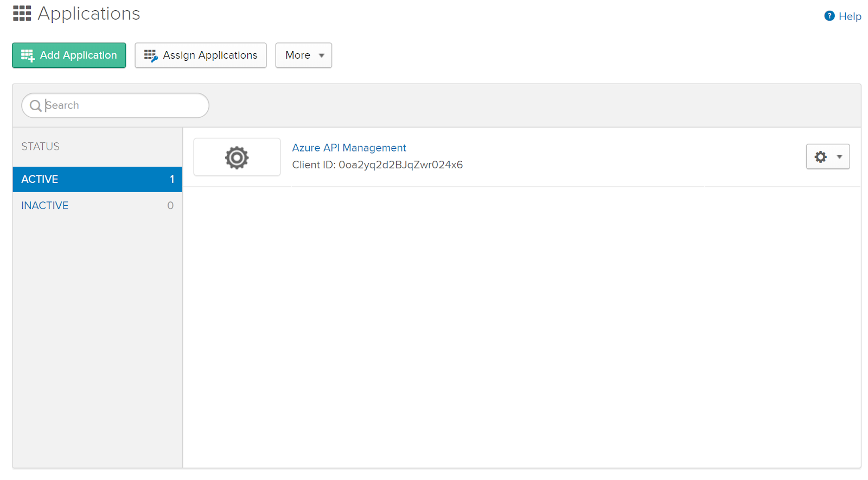868x480 pixels.
Task: Open the gear actions dropdown for Azure API Management
Action: pyautogui.click(x=828, y=157)
